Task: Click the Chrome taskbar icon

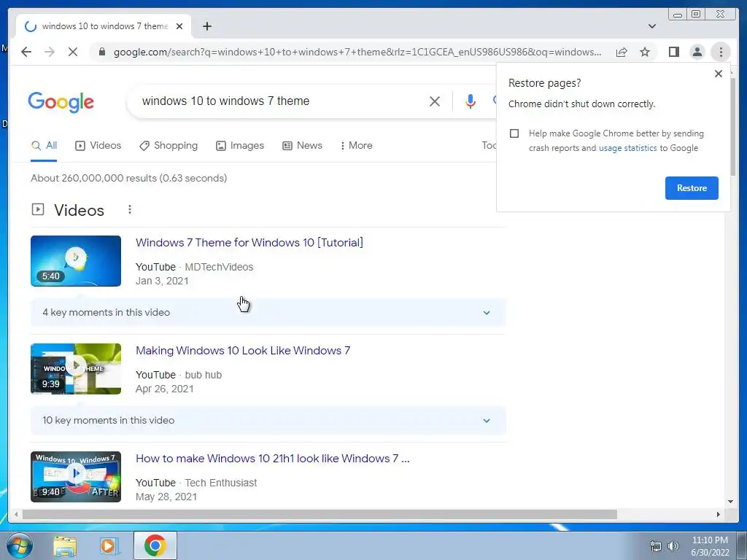Action: click(x=155, y=545)
